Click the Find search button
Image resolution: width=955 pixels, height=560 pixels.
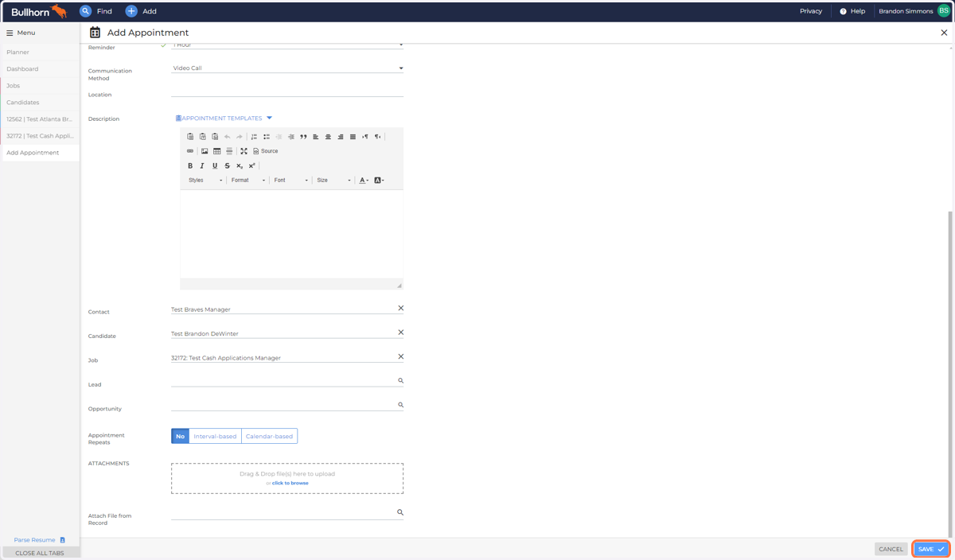pos(95,11)
